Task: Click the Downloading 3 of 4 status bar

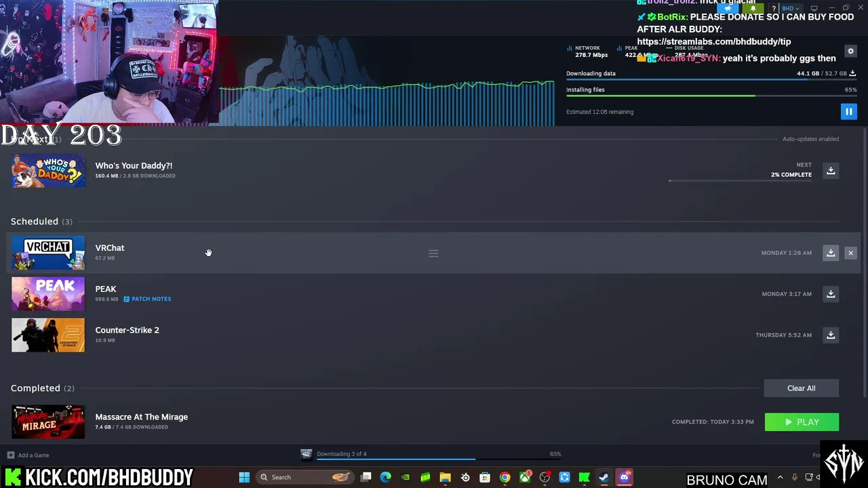Action: point(431,455)
